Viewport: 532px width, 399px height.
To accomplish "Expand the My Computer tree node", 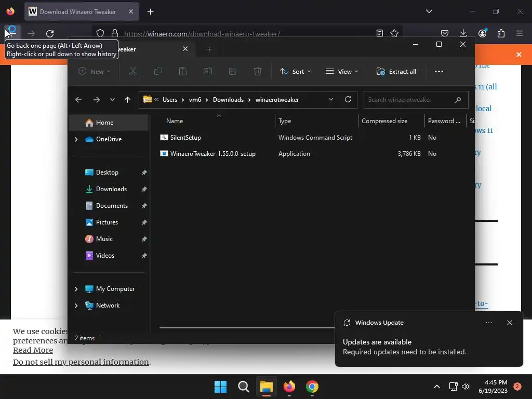I will pos(76,289).
